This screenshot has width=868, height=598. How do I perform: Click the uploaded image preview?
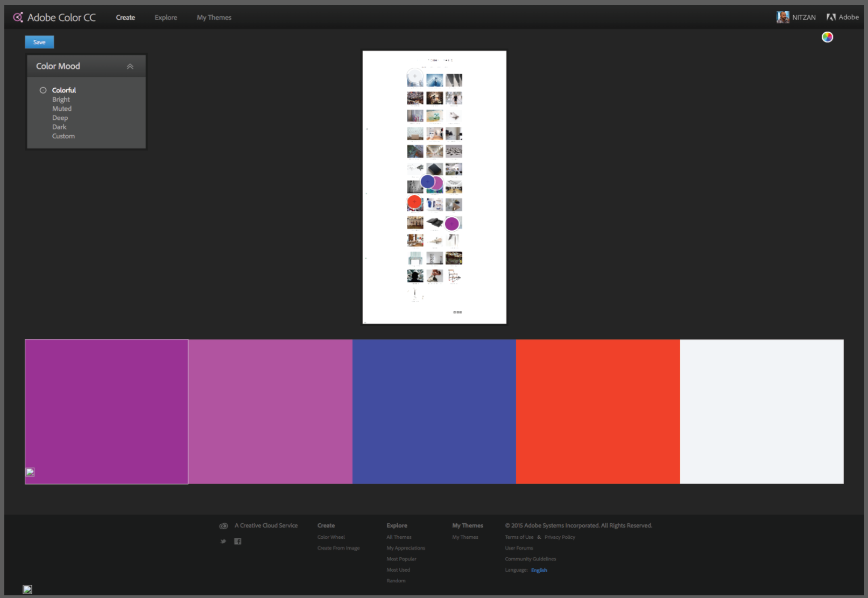click(434, 187)
